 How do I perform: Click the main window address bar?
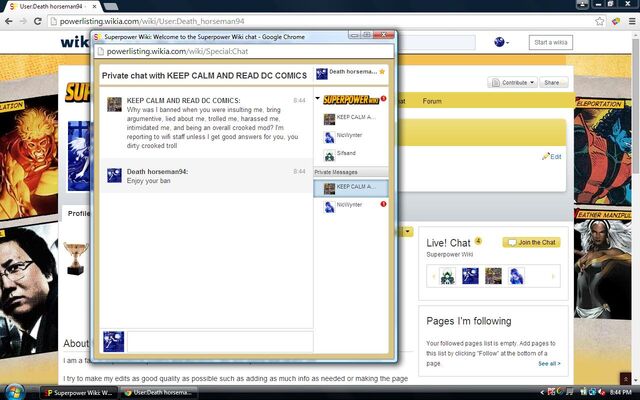click(x=327, y=21)
